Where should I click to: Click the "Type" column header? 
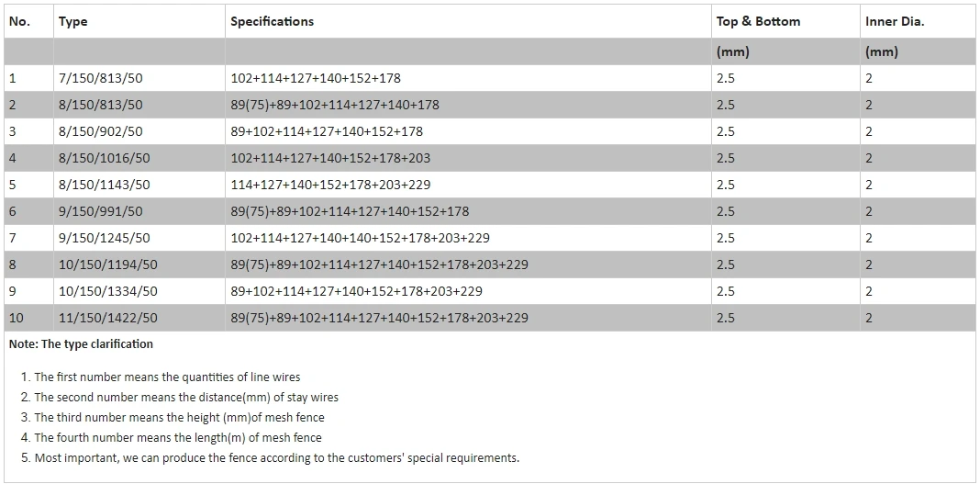point(72,21)
